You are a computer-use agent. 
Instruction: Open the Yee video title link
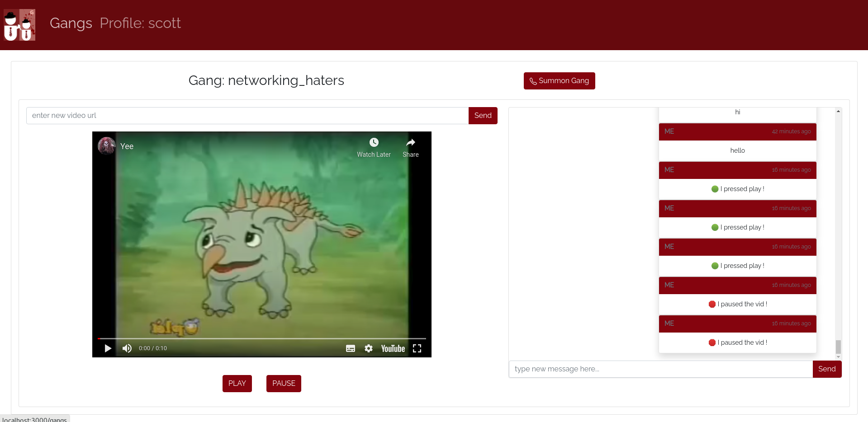[x=127, y=146]
